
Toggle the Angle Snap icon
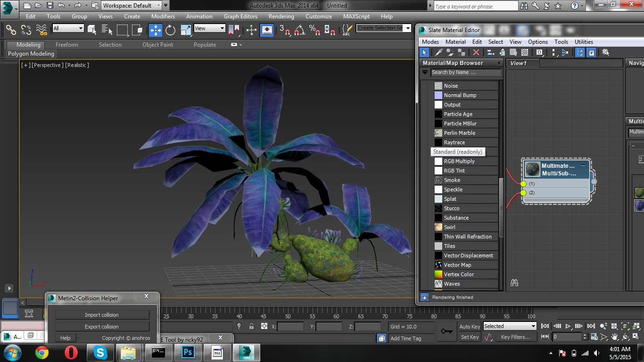click(299, 30)
